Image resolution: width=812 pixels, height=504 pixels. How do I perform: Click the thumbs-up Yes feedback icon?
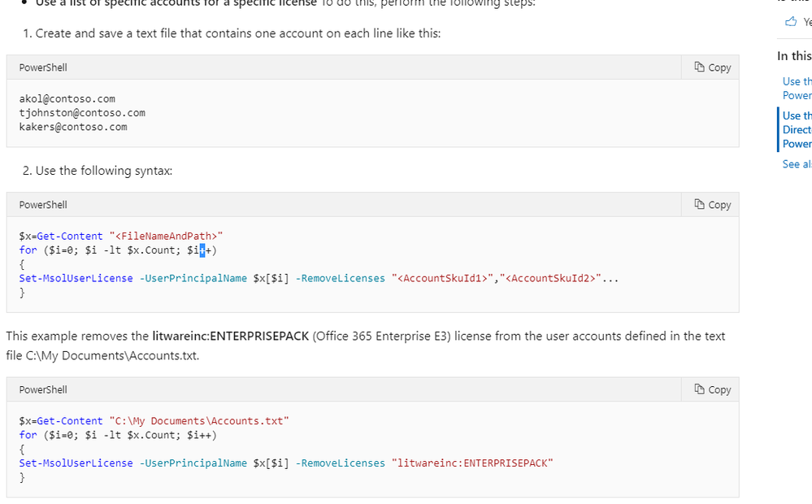click(791, 22)
